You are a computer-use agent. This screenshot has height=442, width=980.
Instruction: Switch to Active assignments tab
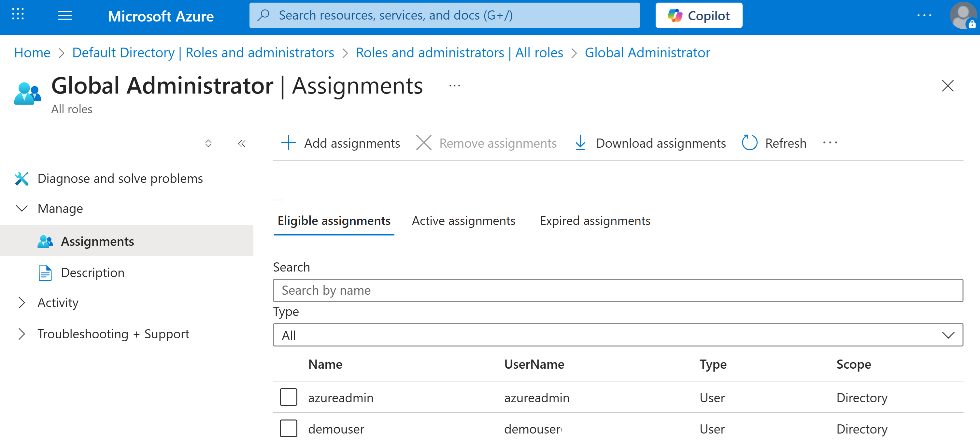tap(463, 221)
